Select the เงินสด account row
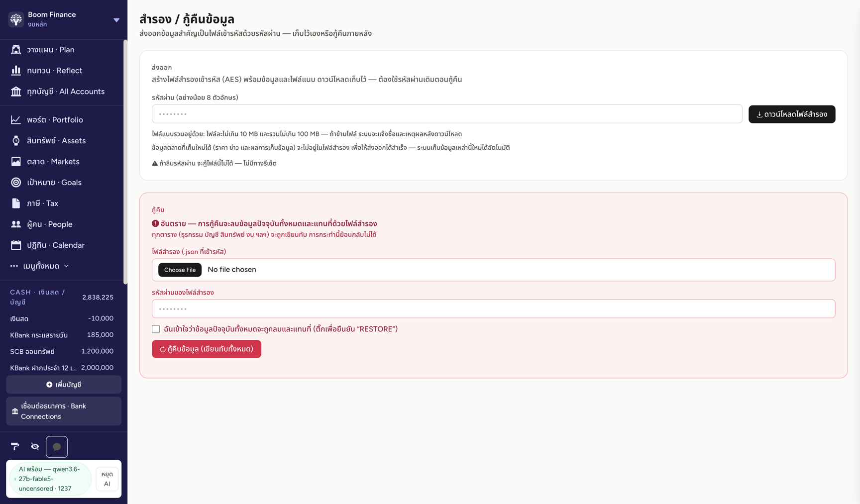Screen dimensions: 860x504 click(x=62, y=318)
